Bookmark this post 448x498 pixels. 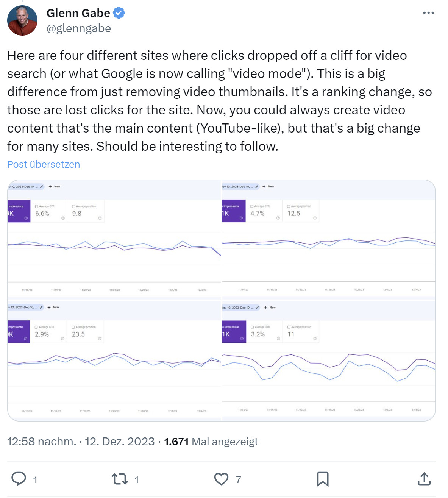tap(323, 479)
